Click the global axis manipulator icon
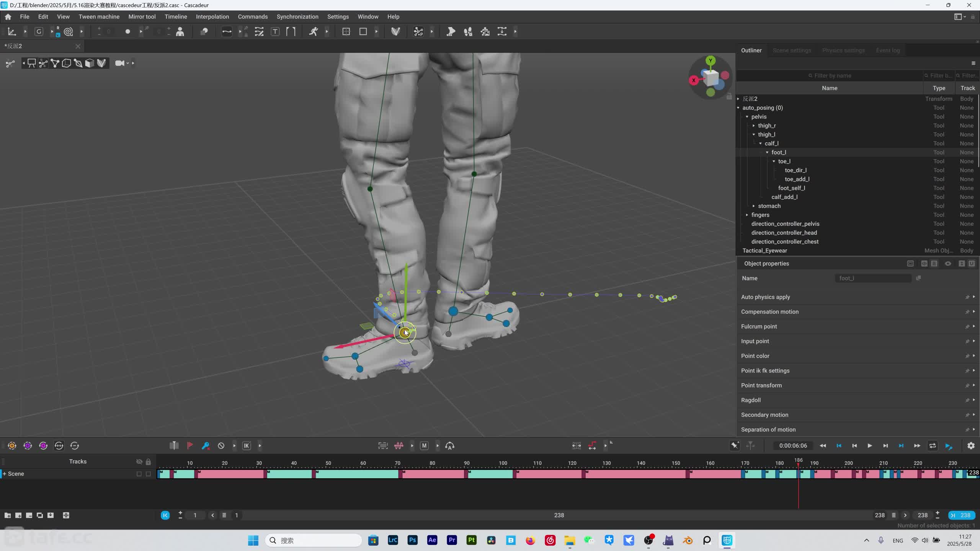 click(x=12, y=32)
